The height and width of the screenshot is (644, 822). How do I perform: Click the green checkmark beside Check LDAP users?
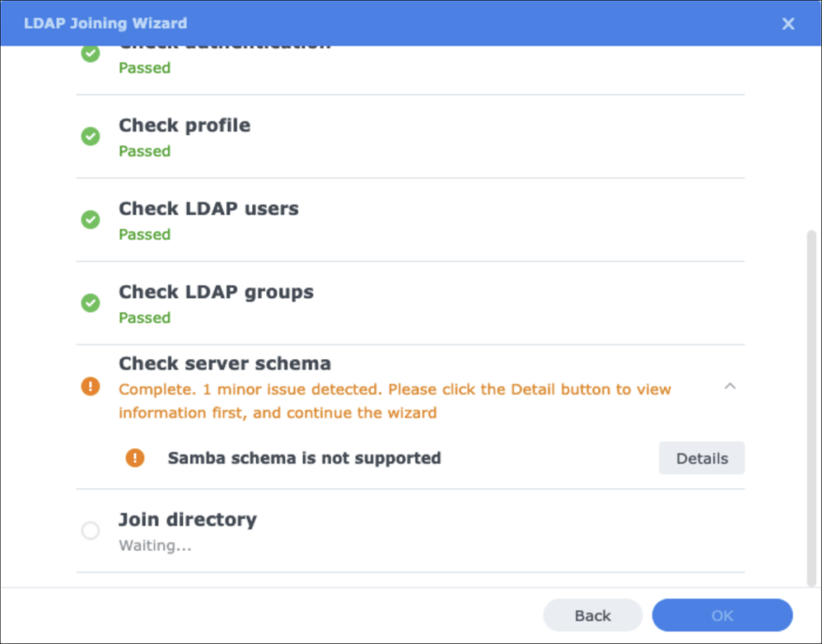[90, 220]
